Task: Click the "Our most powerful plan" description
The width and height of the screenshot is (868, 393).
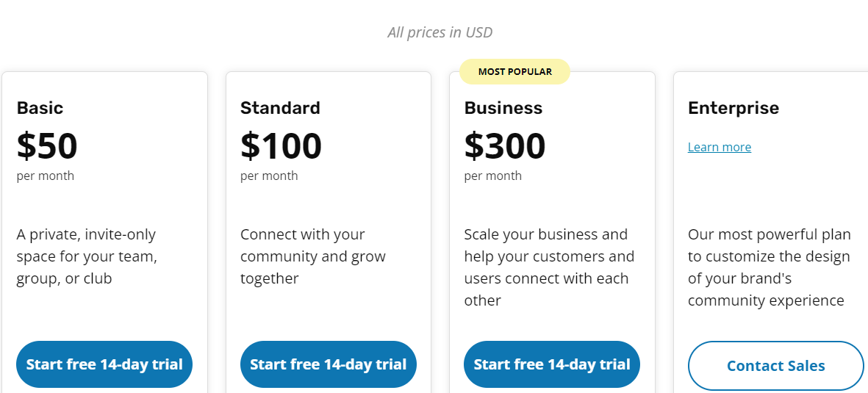Action: coord(770,267)
